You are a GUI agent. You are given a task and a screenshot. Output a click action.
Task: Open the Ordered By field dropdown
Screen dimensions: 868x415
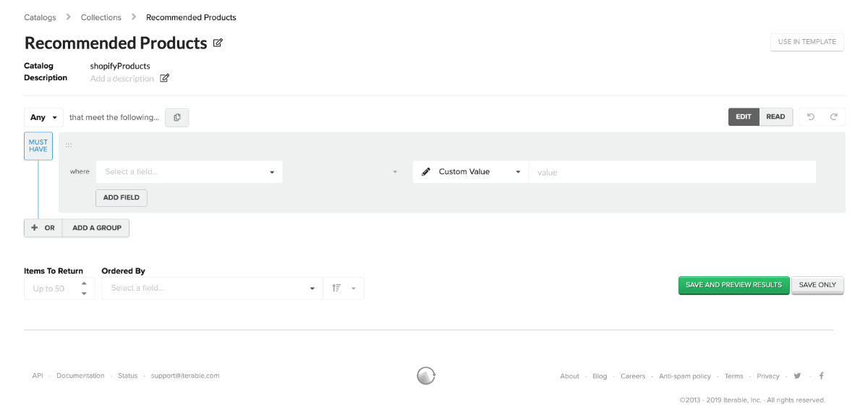(x=213, y=288)
